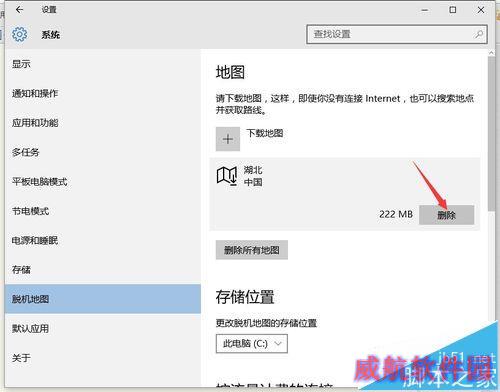Viewport: 500px width, 392px height.
Task: Click the Hubei offline map icon
Action: tap(227, 176)
